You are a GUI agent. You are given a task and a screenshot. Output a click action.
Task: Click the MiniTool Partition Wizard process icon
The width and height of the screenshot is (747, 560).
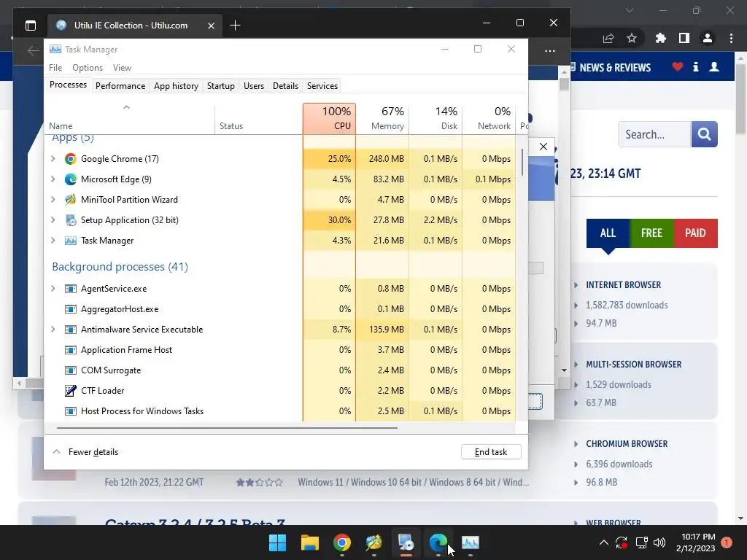(x=71, y=200)
